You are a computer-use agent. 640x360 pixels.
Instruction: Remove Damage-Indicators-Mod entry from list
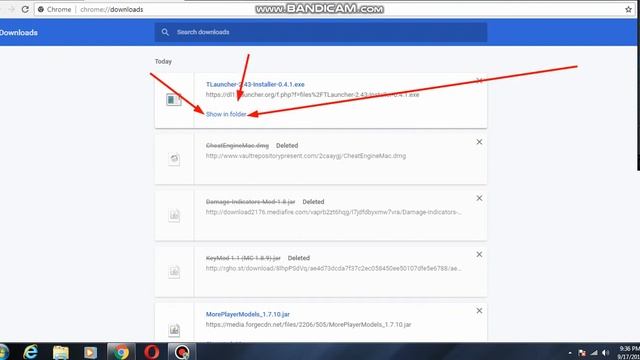click(479, 198)
